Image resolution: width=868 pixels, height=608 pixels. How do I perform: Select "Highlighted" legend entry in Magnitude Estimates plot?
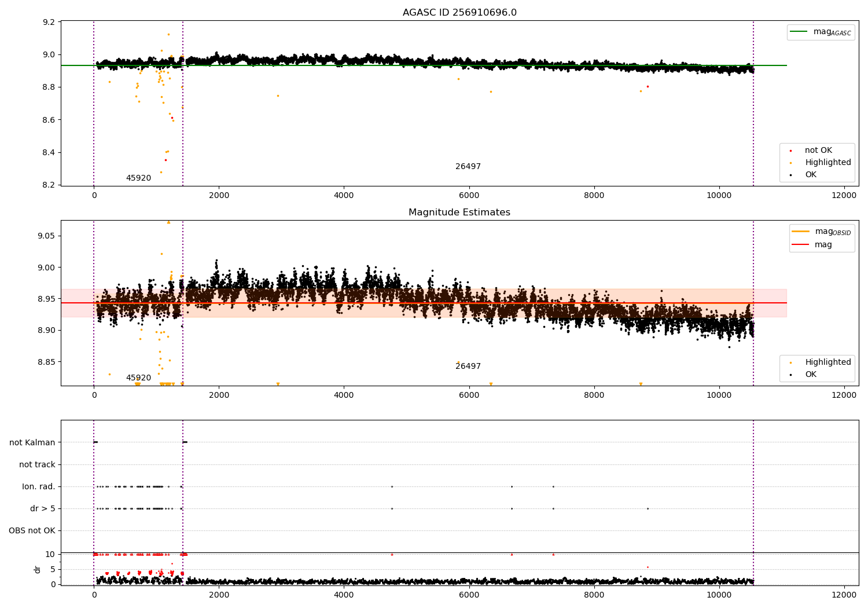tap(828, 362)
